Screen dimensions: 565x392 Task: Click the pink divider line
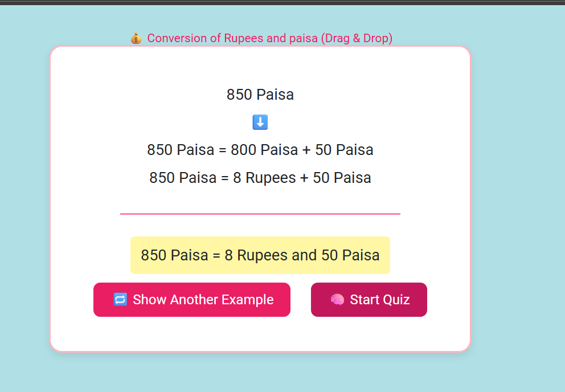click(260, 214)
